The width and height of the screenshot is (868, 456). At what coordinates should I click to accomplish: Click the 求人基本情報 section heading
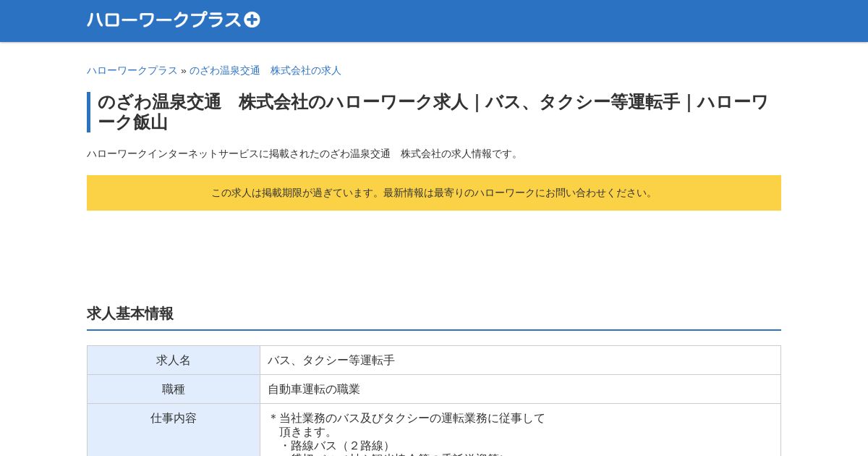click(x=130, y=313)
